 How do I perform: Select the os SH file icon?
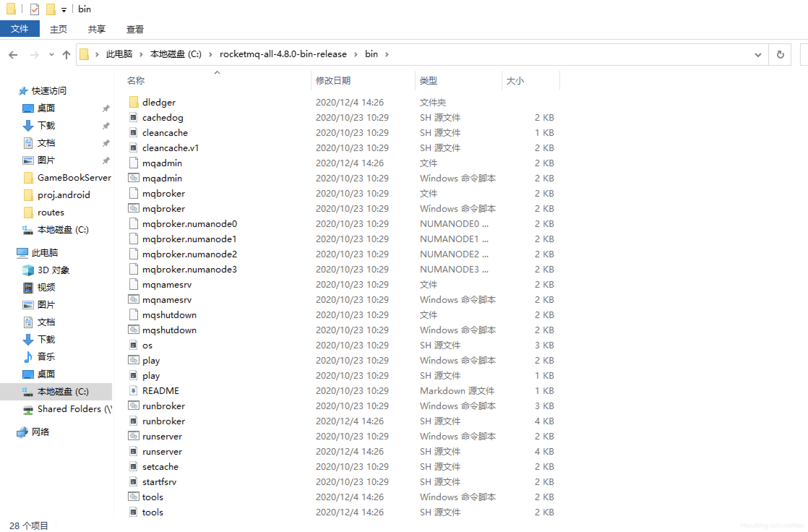(134, 345)
